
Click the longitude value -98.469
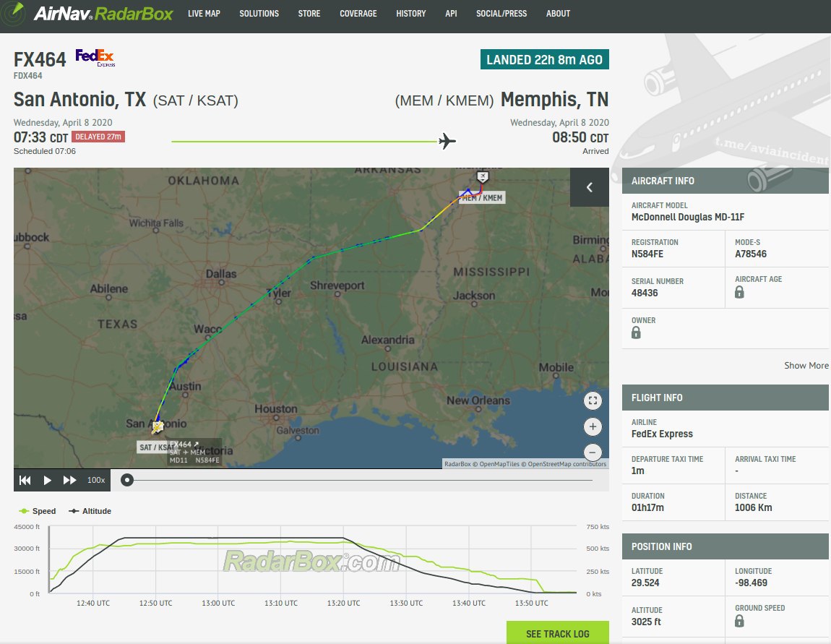[x=751, y=583]
